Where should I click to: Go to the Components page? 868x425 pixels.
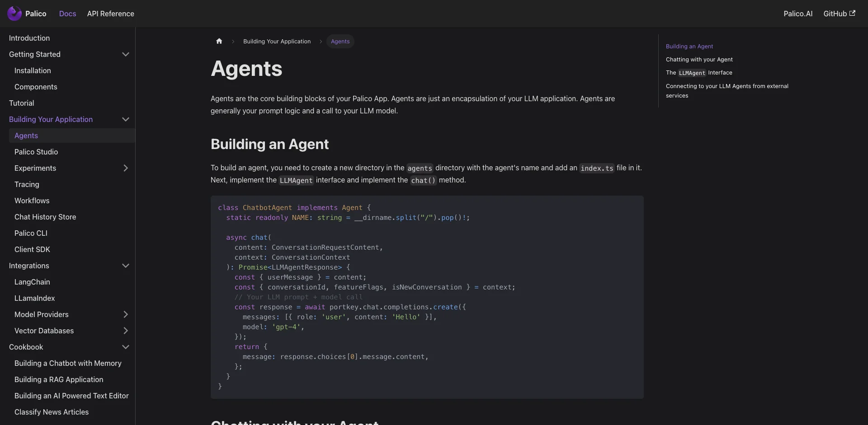(36, 87)
